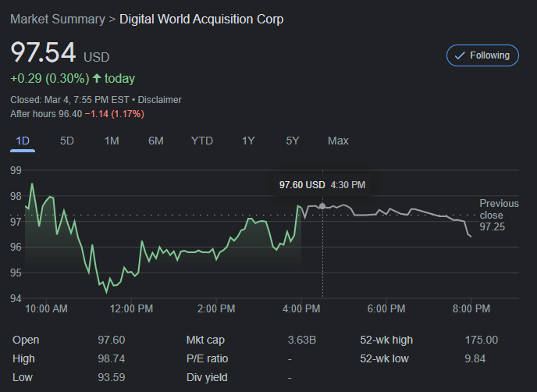Select the 1D time range tab
Viewport: 537px width, 392px height.
point(23,141)
